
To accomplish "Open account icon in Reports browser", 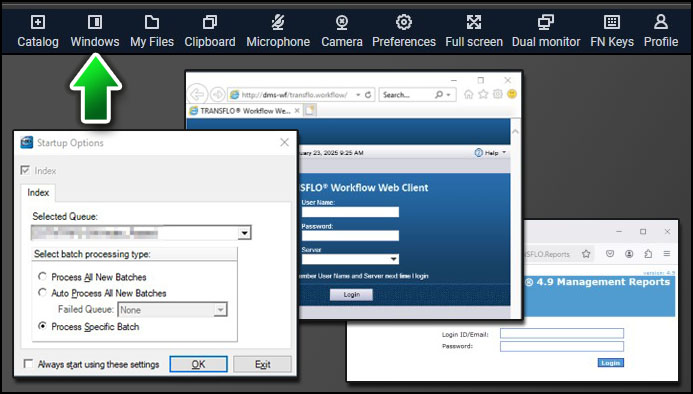I will (629, 254).
